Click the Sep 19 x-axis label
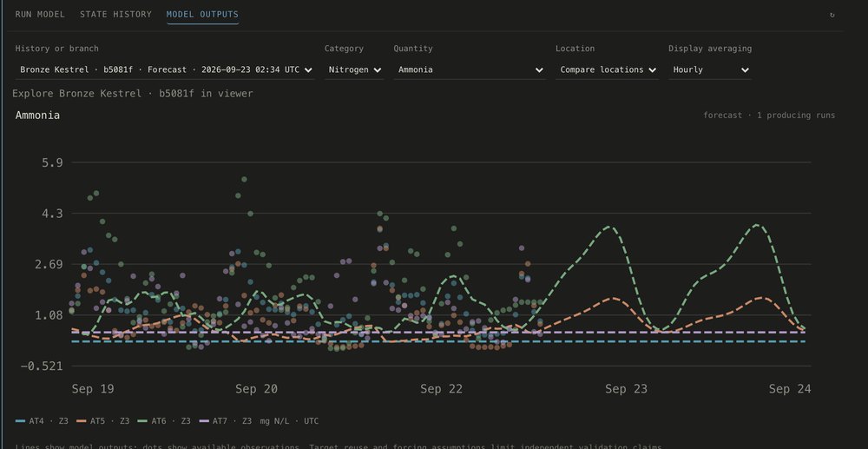Screen dimensions: 868x449 pos(93,389)
